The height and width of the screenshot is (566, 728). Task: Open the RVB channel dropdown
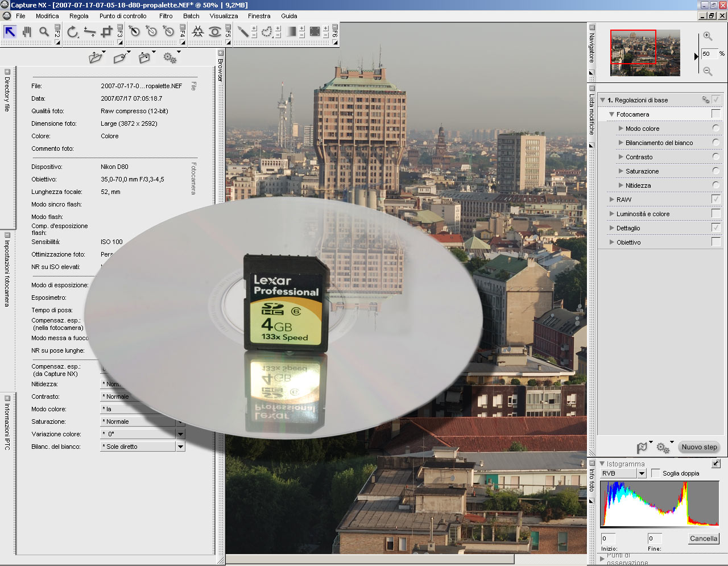click(642, 473)
